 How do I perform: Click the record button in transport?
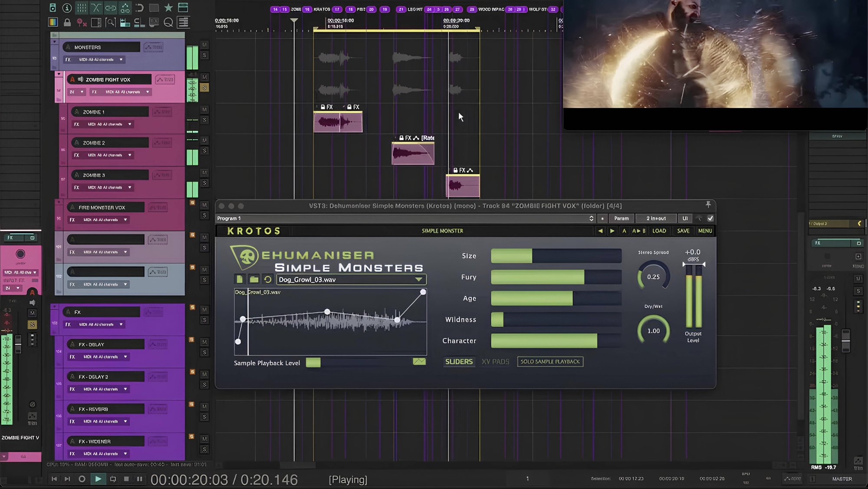[82, 479]
